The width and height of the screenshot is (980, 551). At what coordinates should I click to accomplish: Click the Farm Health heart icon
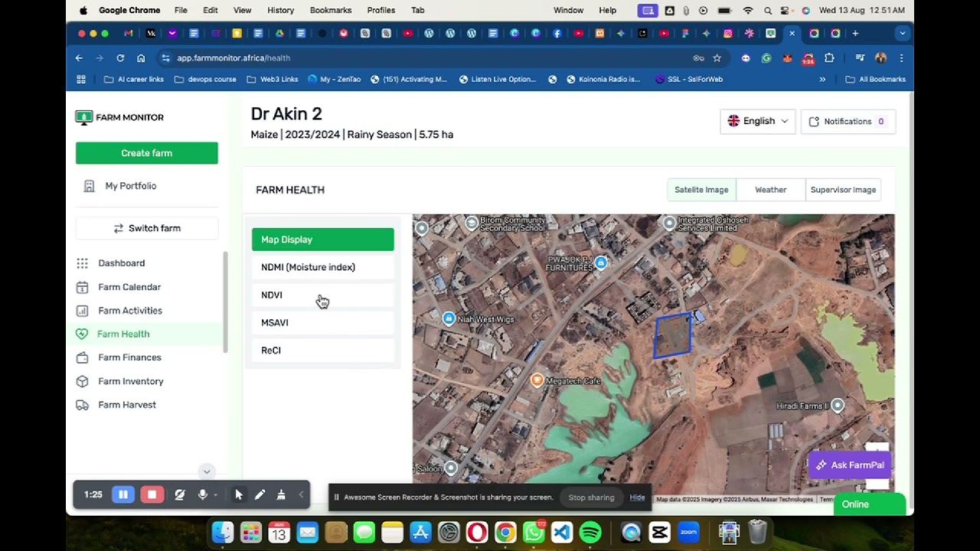(x=82, y=334)
